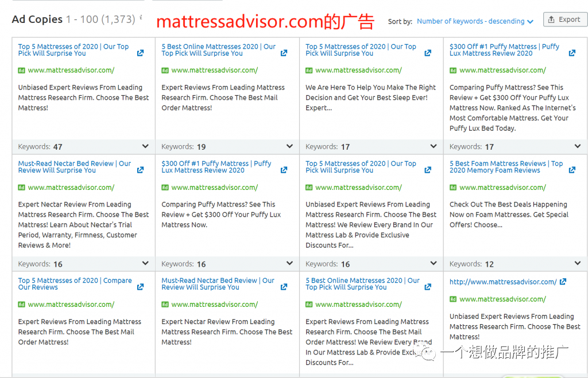The height and width of the screenshot is (378, 588).
Task: Open external link icon on the 47-keyword ad
Action: tap(140, 53)
